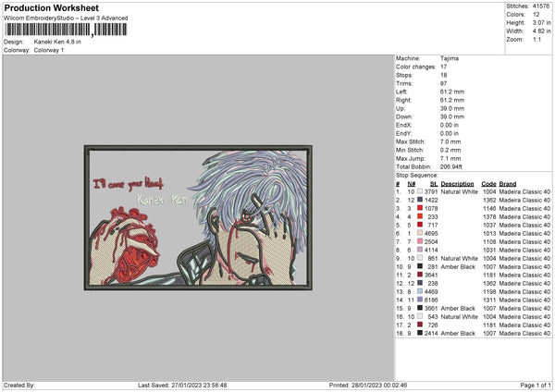Click the dark slate swatch in stop row 2
This screenshot has height=392, width=555.
420,200
